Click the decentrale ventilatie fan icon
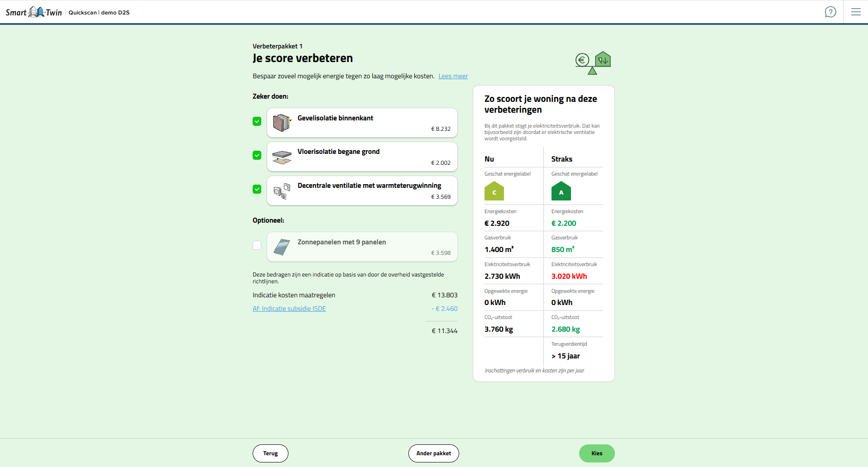Screen dimensions: 868x467 coord(282,191)
